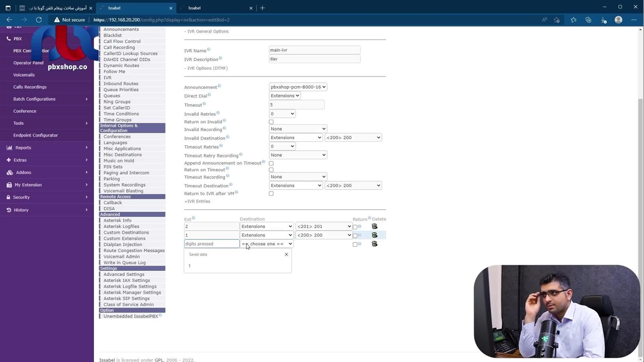Click the browser profile avatar

click(x=618, y=20)
